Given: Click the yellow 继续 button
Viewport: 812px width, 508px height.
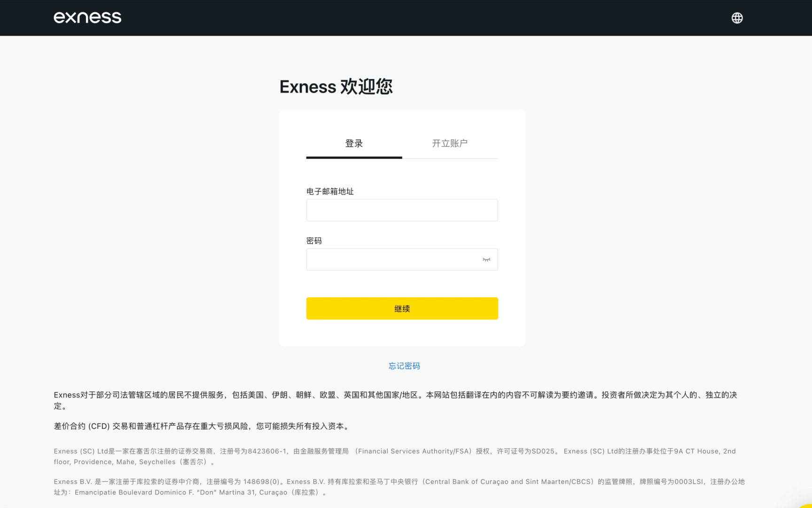Looking at the screenshot, I should (x=402, y=309).
